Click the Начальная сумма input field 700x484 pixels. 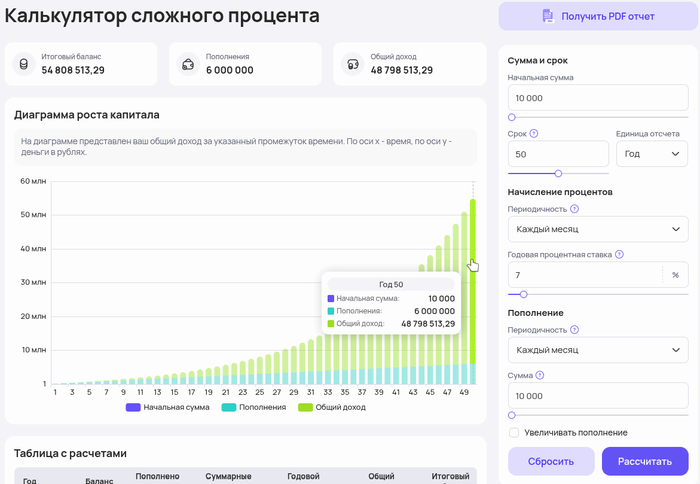pos(598,98)
